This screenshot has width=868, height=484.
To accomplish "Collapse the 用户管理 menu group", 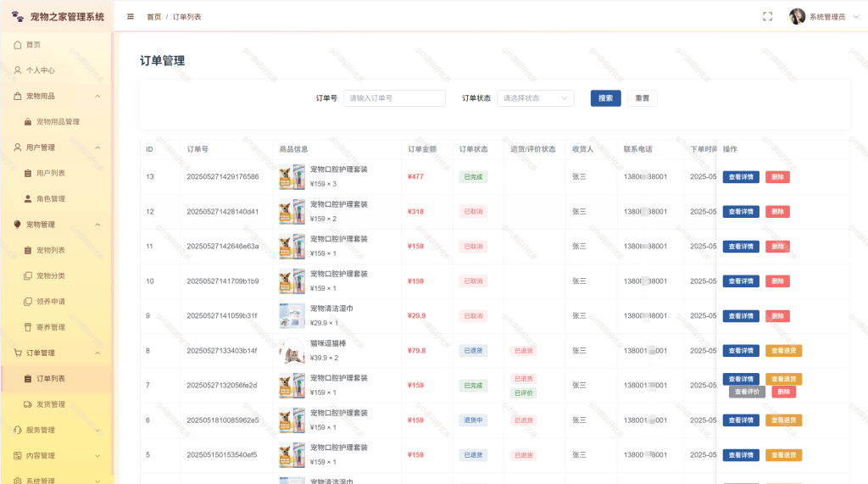I will pos(97,147).
